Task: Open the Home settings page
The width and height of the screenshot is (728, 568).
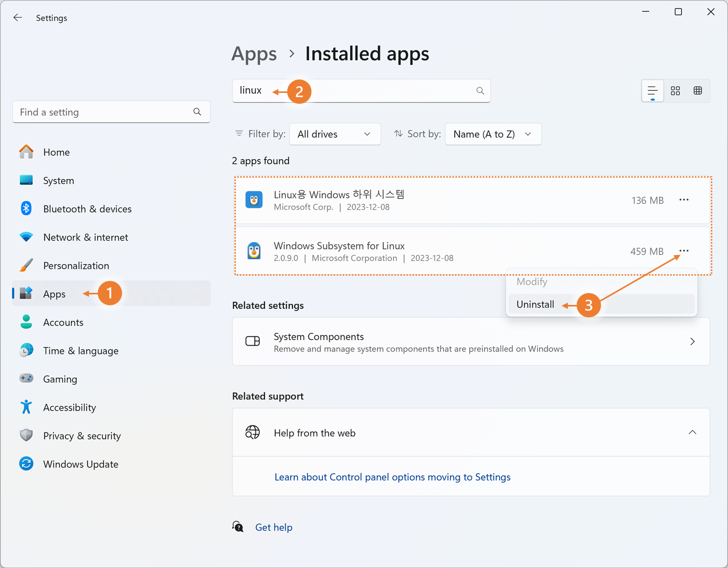Action: (x=111, y=152)
